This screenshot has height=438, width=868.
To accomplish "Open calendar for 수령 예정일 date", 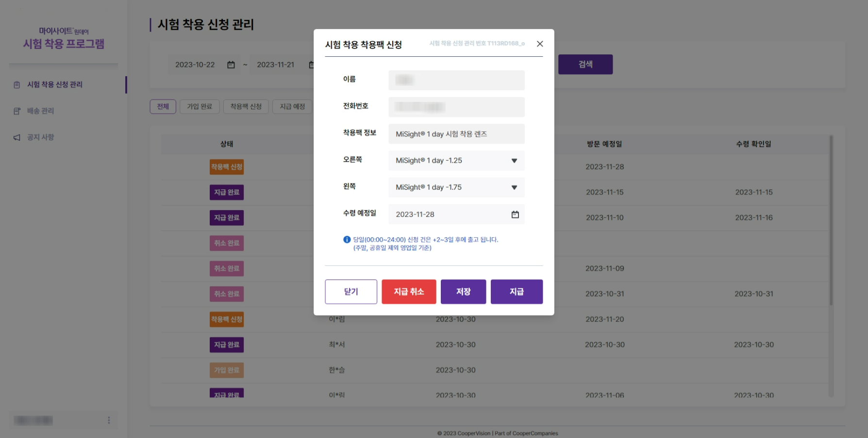I will 515,214.
